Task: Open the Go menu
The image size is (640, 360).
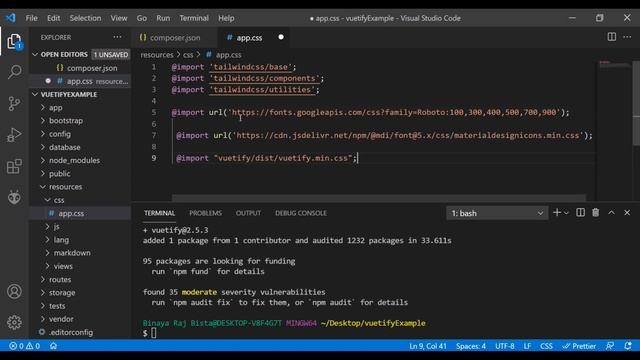Action: (x=142, y=18)
